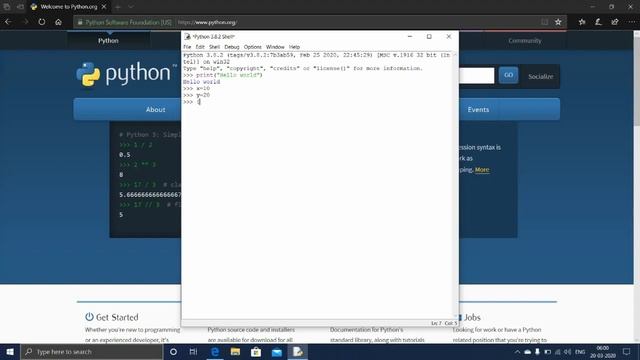This screenshot has height=360, width=640.
Task: Click the website search input field
Action: coord(476,76)
